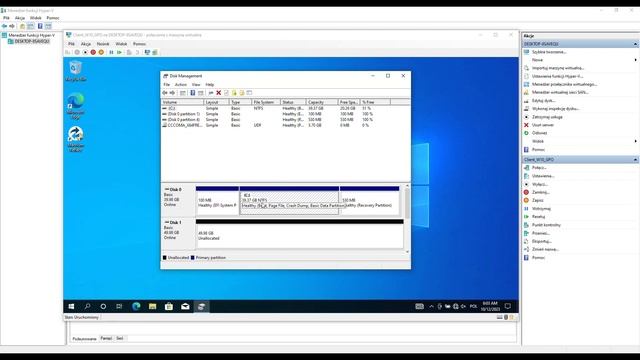640x360 pixels.
Task: Click Ustawienia funkcji Hyper-V action
Action: (557, 76)
